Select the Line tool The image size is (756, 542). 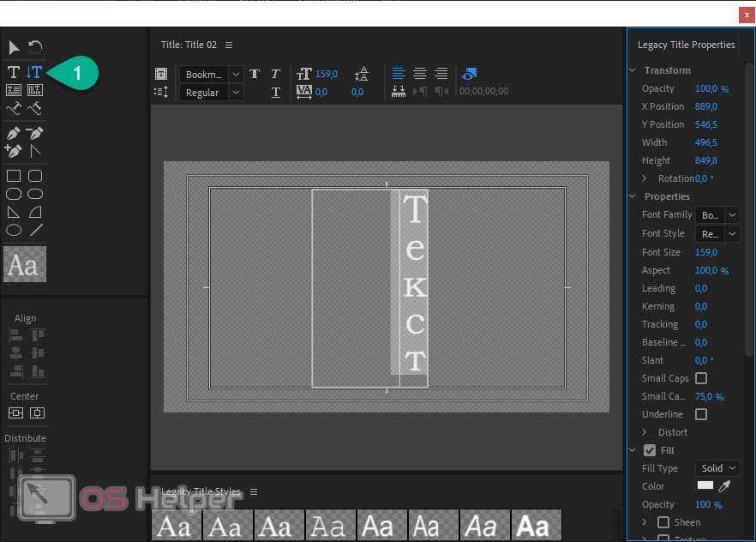point(36,230)
